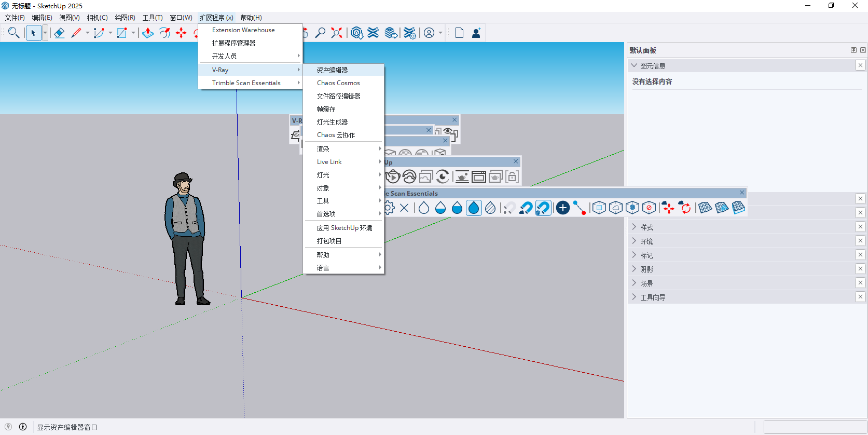Toggle the highlighted magnet snap button

543,208
